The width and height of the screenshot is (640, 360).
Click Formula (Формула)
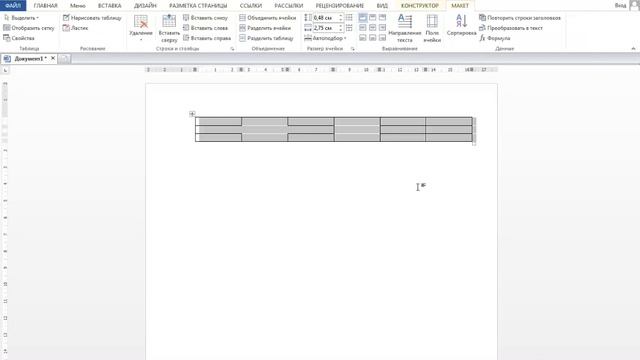[495, 38]
